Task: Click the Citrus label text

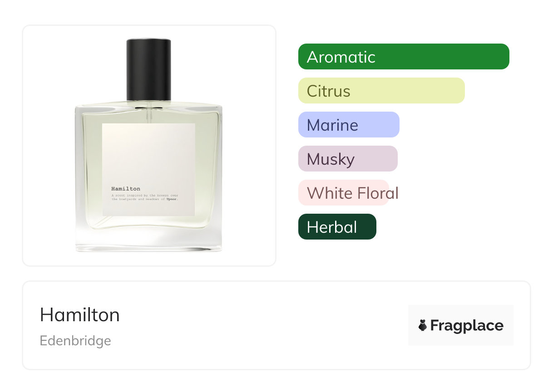Action: (x=329, y=91)
